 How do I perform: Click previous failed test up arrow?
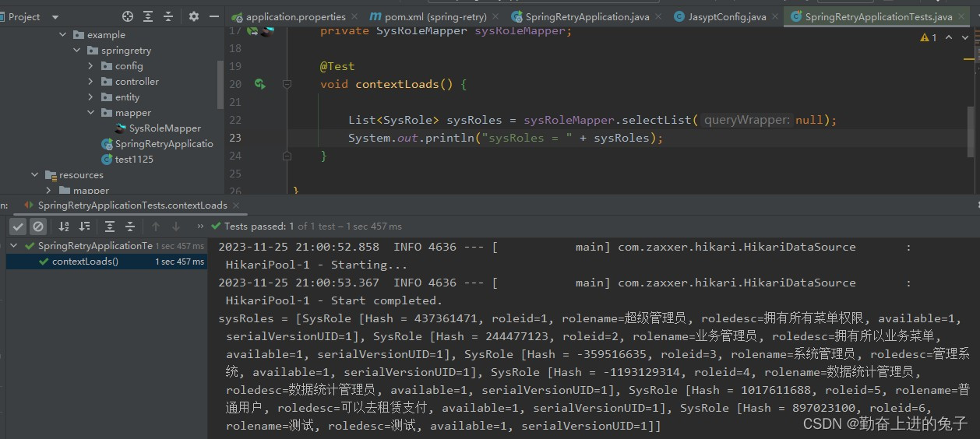[156, 227]
